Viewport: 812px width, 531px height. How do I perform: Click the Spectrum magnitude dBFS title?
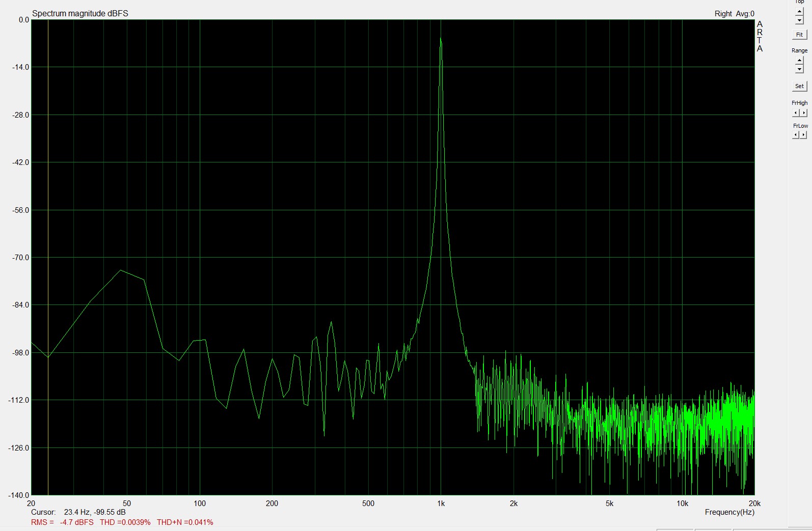pos(80,14)
